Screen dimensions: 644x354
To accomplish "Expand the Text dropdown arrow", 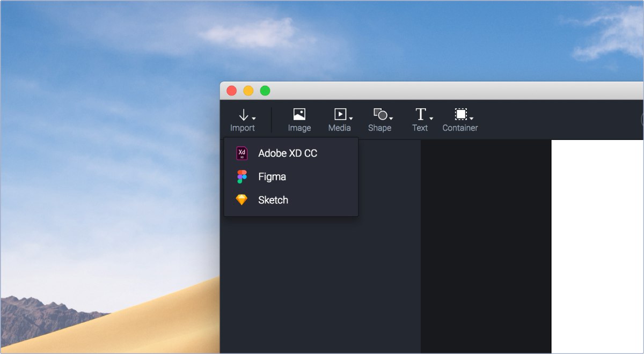I will point(431,119).
